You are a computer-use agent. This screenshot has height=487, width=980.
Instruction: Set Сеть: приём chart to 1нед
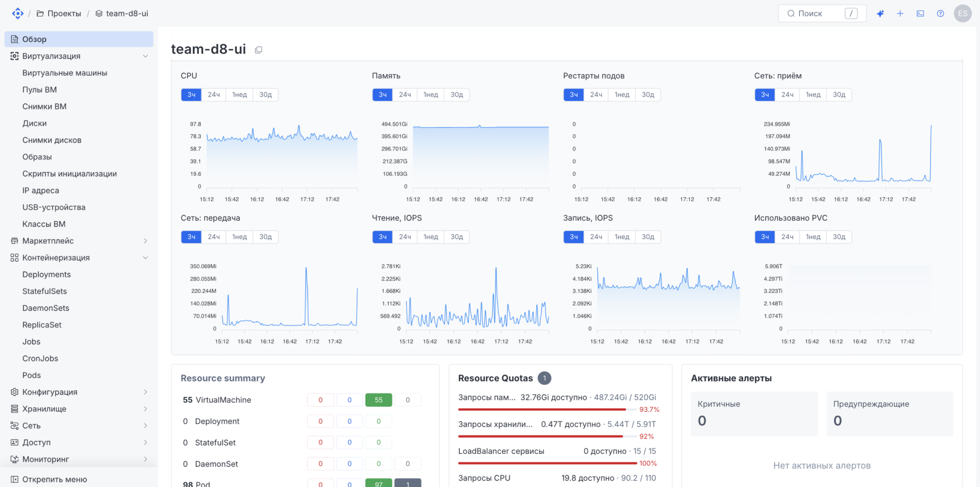point(813,95)
